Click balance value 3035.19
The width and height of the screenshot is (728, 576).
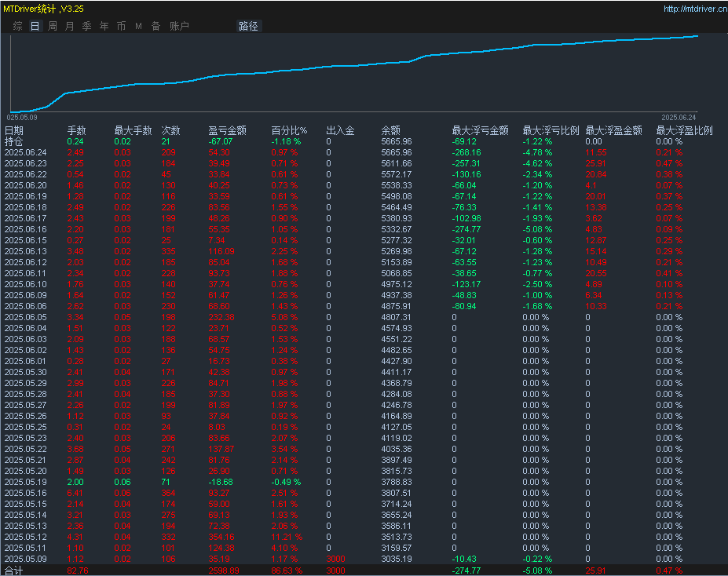coord(397,560)
